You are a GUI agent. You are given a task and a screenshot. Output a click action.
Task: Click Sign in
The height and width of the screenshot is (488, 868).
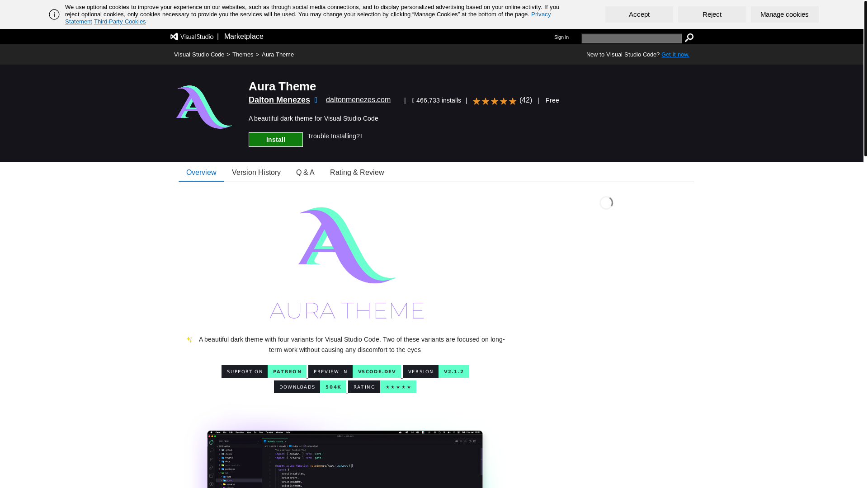pyautogui.click(x=561, y=38)
